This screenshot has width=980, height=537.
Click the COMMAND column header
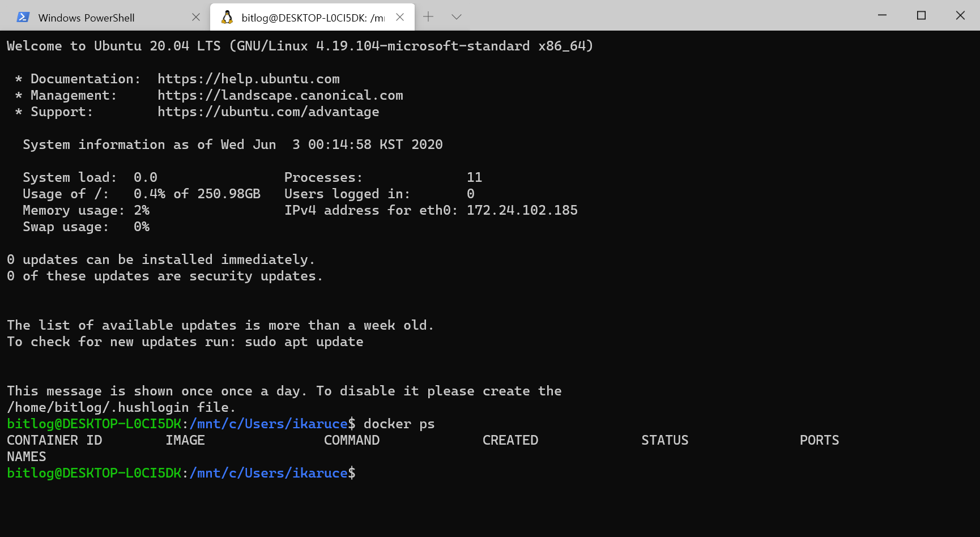(x=352, y=440)
